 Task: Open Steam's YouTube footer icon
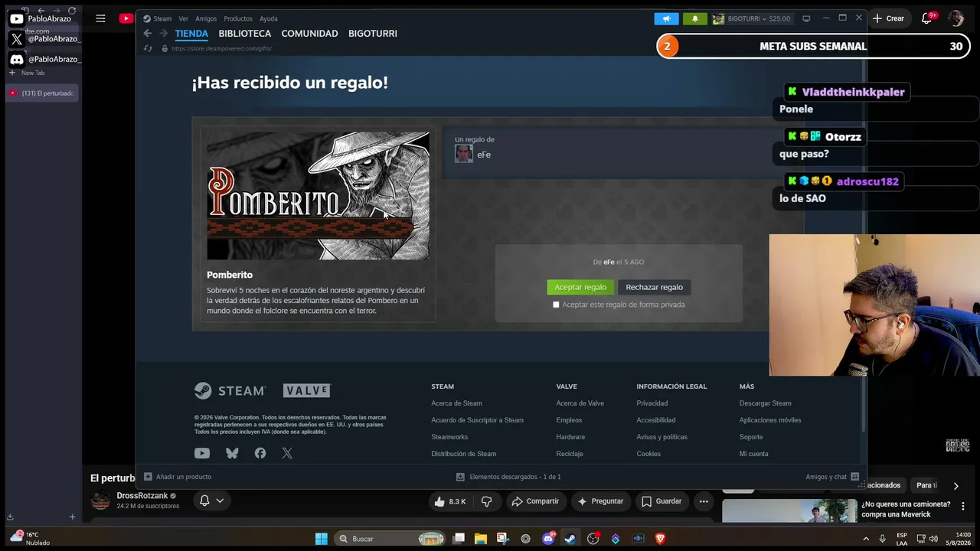tap(202, 453)
